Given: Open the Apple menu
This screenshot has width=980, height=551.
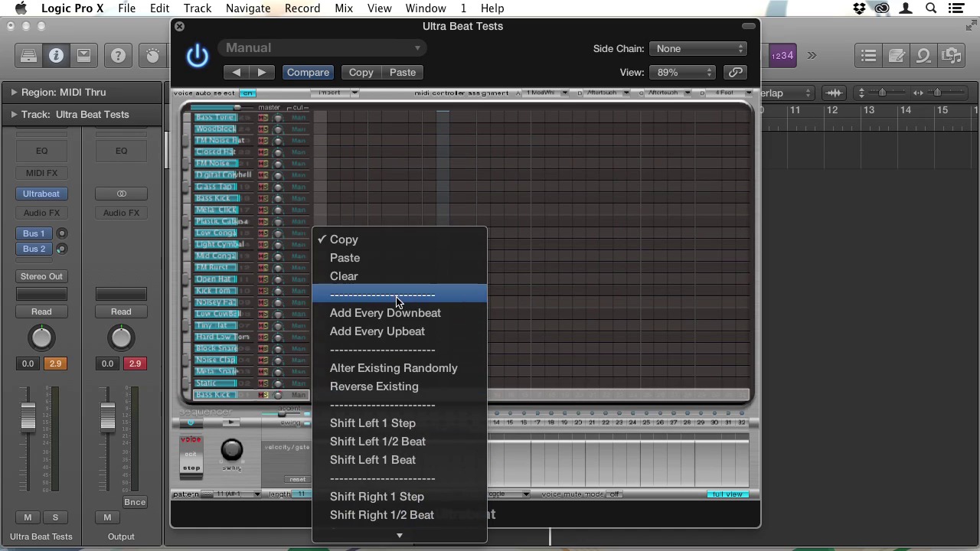Looking at the screenshot, I should tap(21, 8).
